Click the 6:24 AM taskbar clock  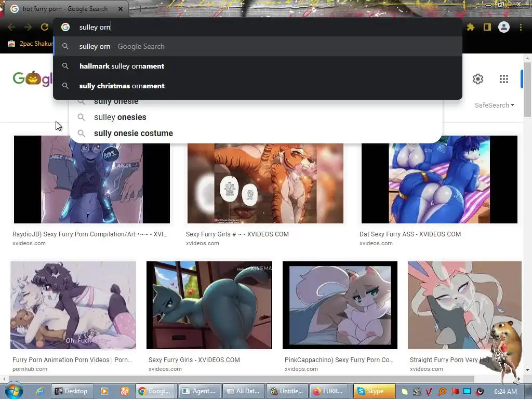click(x=506, y=392)
